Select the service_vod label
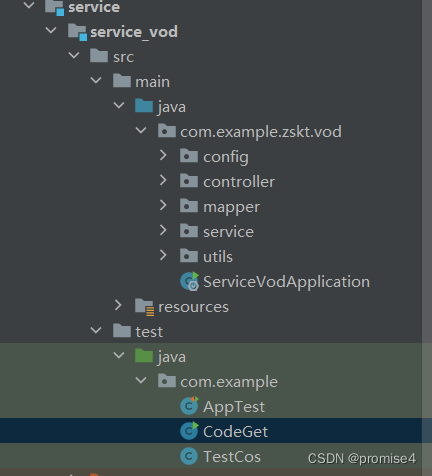 point(134,32)
